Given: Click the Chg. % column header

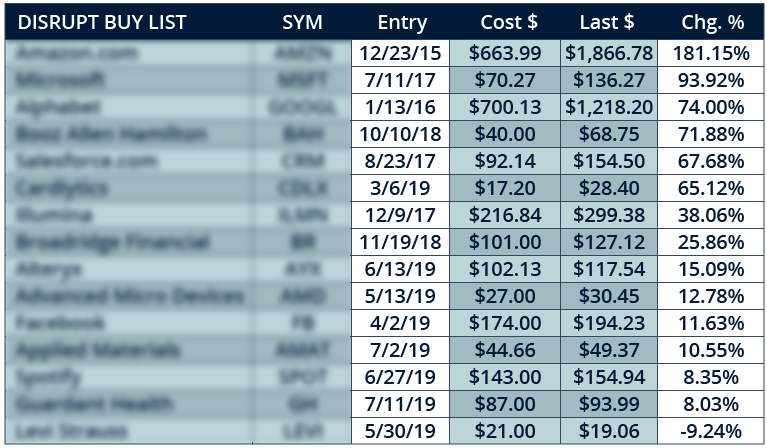Looking at the screenshot, I should click(x=713, y=22).
